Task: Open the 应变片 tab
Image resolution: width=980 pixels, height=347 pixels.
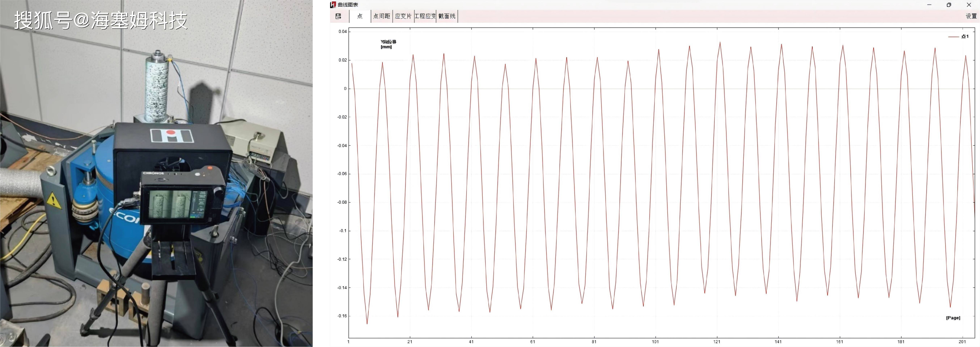Action: (403, 16)
